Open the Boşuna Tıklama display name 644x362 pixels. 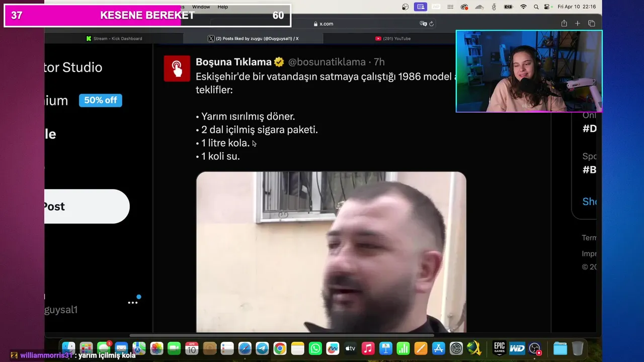pyautogui.click(x=233, y=62)
